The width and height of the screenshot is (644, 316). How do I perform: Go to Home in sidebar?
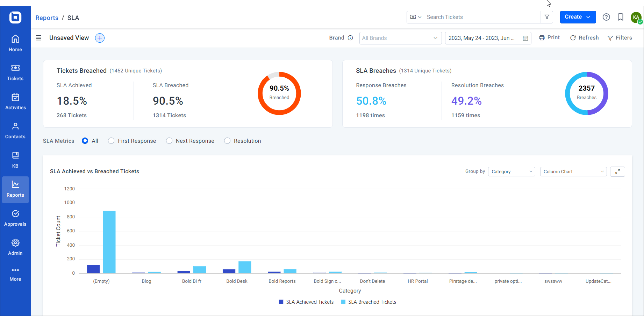click(x=15, y=43)
